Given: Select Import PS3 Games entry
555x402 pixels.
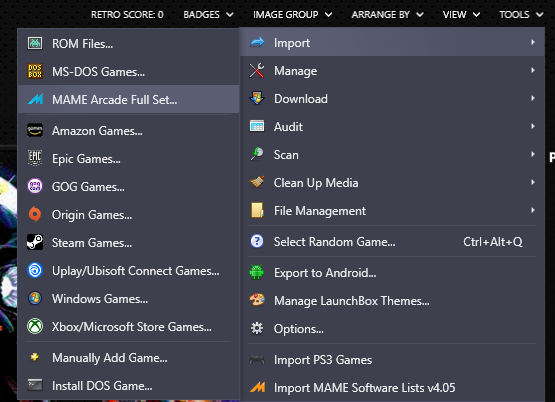Looking at the screenshot, I should click(x=392, y=359).
